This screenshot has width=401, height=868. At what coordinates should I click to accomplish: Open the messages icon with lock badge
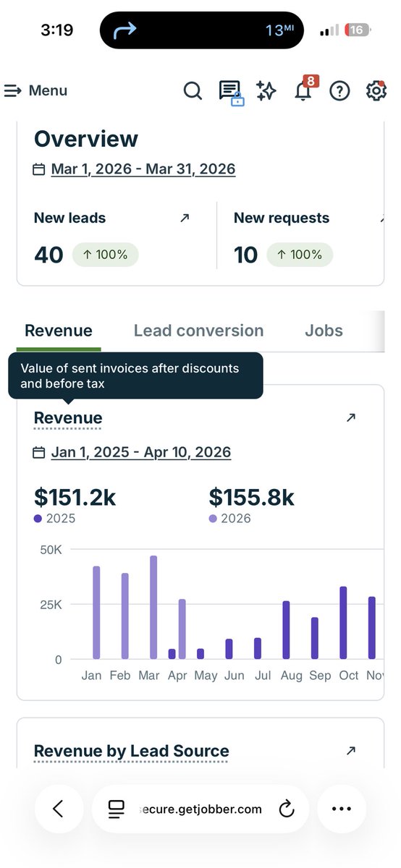point(230,92)
